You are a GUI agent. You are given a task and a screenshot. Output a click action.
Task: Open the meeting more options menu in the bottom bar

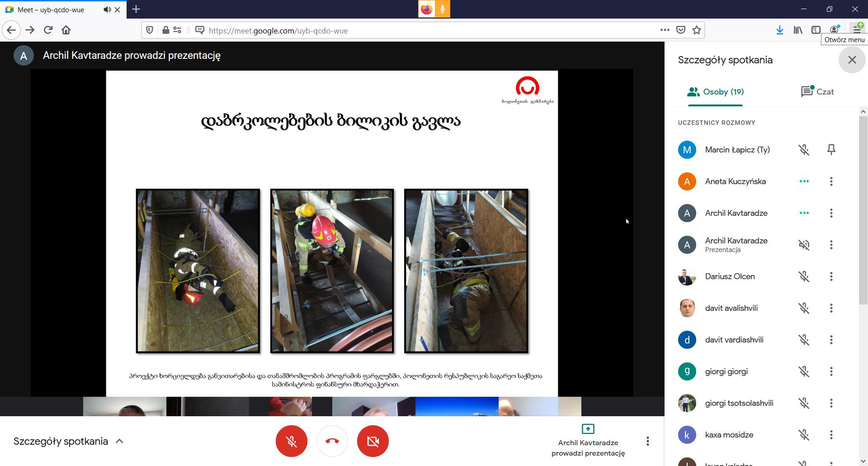click(x=647, y=441)
